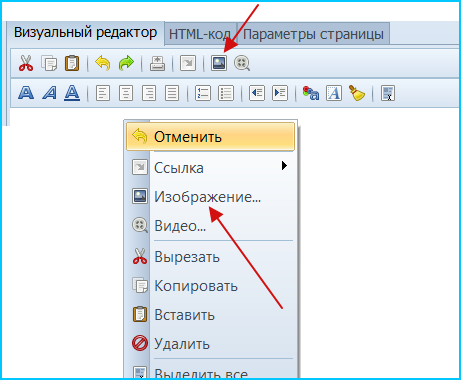This screenshot has width=461, height=380.
Task: Click the Paste clipboard toolbar icon
Action: [72, 63]
